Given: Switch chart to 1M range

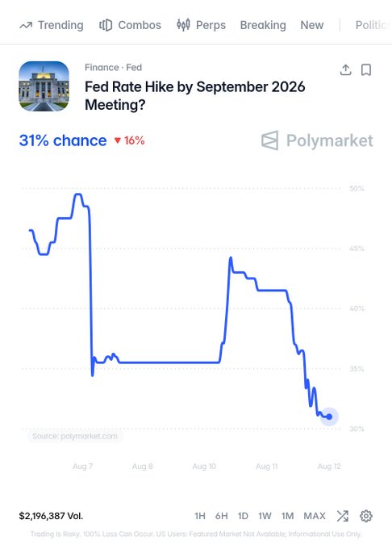Looking at the screenshot, I should tap(287, 516).
